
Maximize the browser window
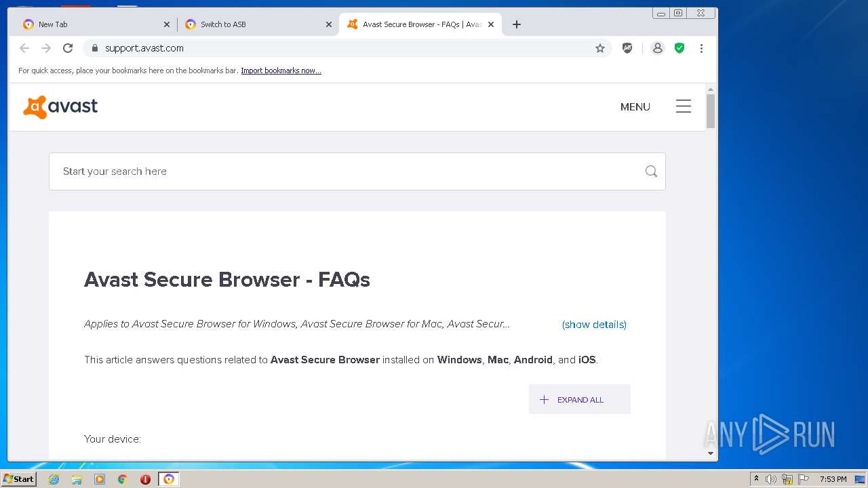[x=678, y=13]
